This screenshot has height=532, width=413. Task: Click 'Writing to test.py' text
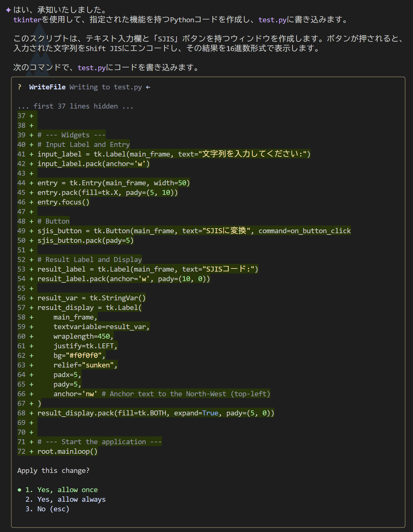(106, 87)
